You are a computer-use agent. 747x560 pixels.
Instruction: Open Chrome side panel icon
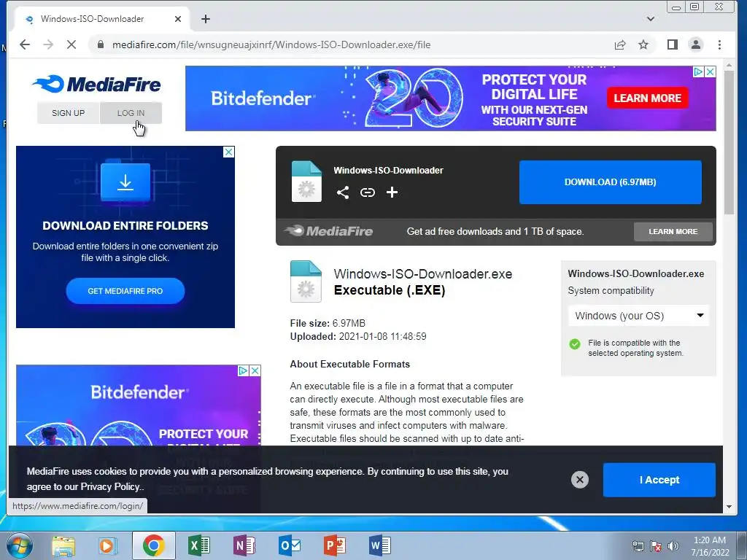(x=672, y=44)
